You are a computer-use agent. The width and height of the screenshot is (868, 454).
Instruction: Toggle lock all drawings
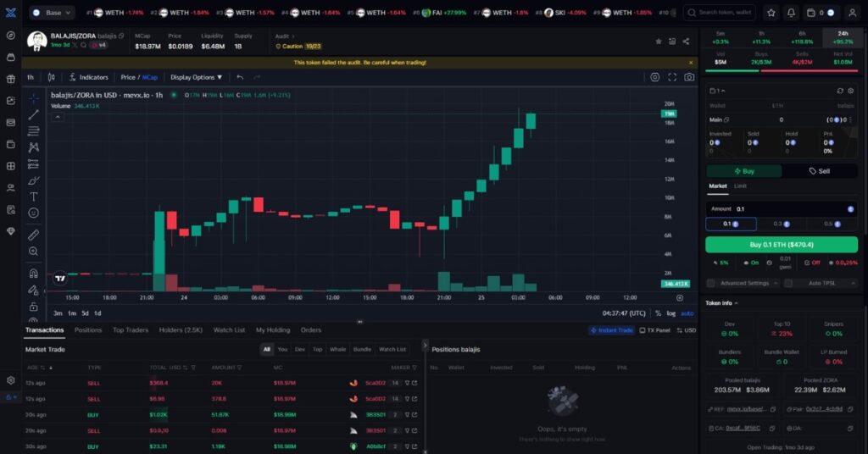(x=34, y=307)
